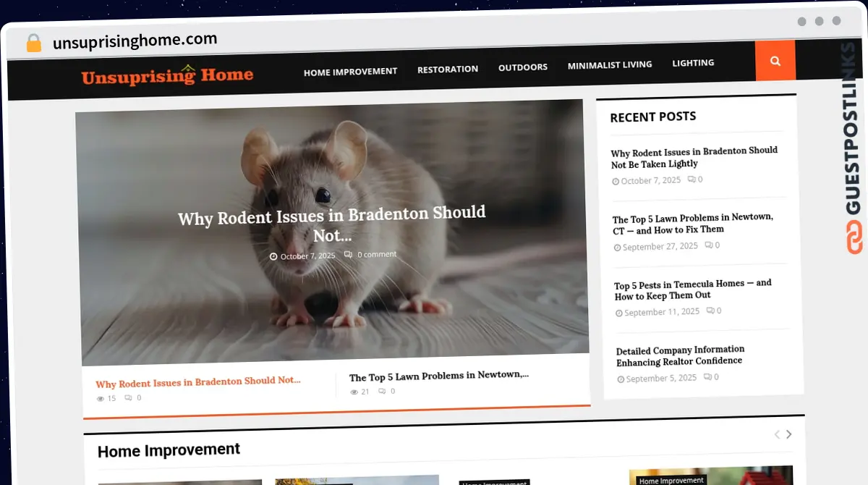Click the Unsuprising Home logo
The image size is (868, 485).
167,75
